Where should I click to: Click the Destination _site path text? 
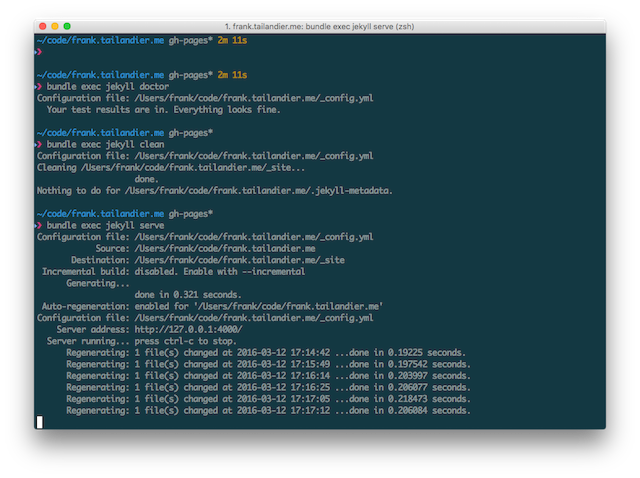pyautogui.click(x=240, y=260)
